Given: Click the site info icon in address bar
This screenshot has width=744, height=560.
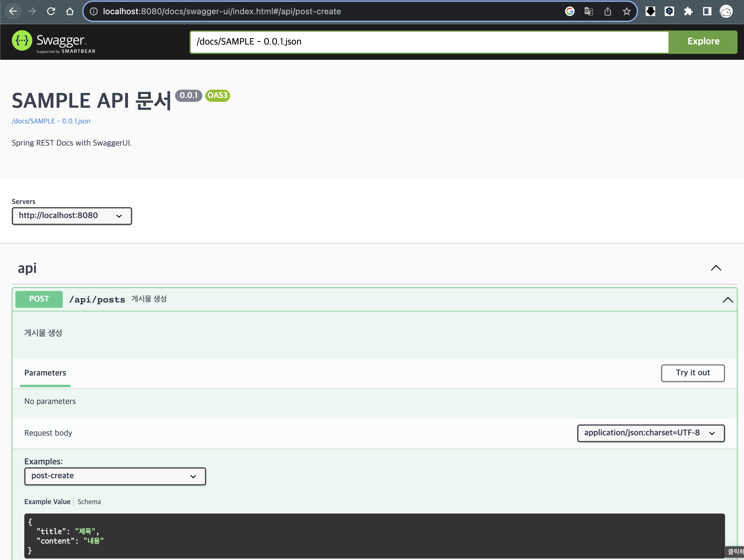Looking at the screenshot, I should 94,12.
